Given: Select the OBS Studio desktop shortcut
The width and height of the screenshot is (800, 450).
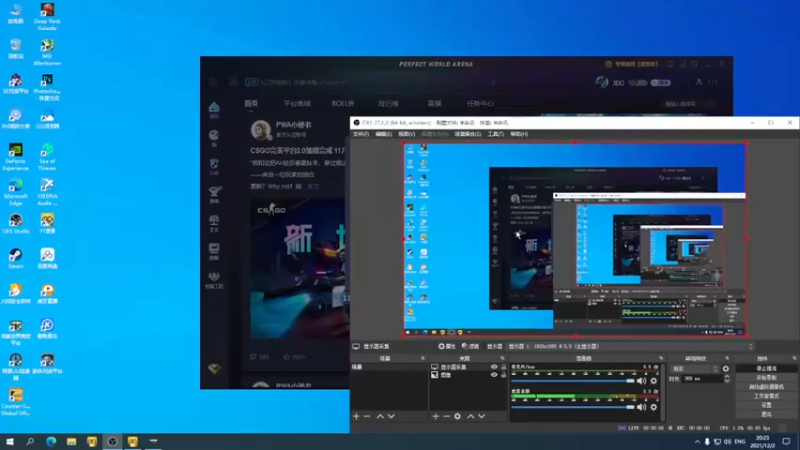Looking at the screenshot, I should tap(15, 223).
